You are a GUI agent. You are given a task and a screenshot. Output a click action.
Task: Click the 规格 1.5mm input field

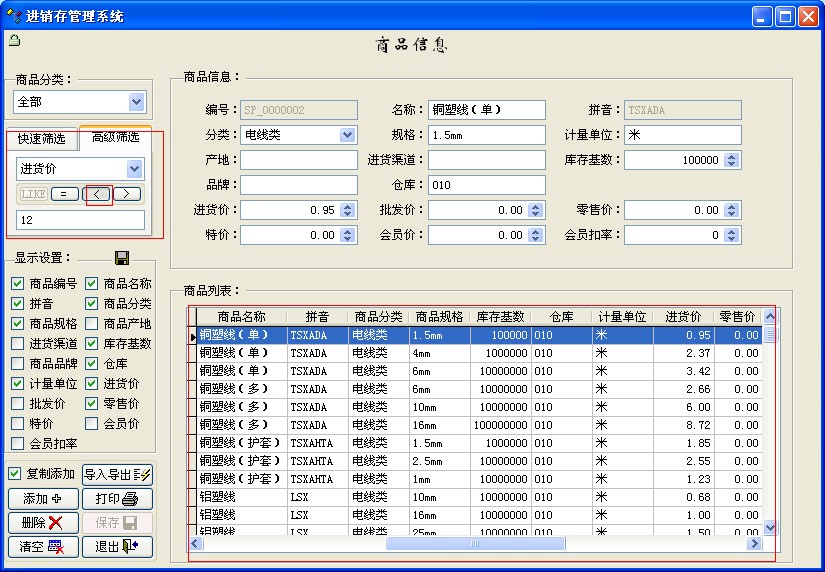click(487, 135)
